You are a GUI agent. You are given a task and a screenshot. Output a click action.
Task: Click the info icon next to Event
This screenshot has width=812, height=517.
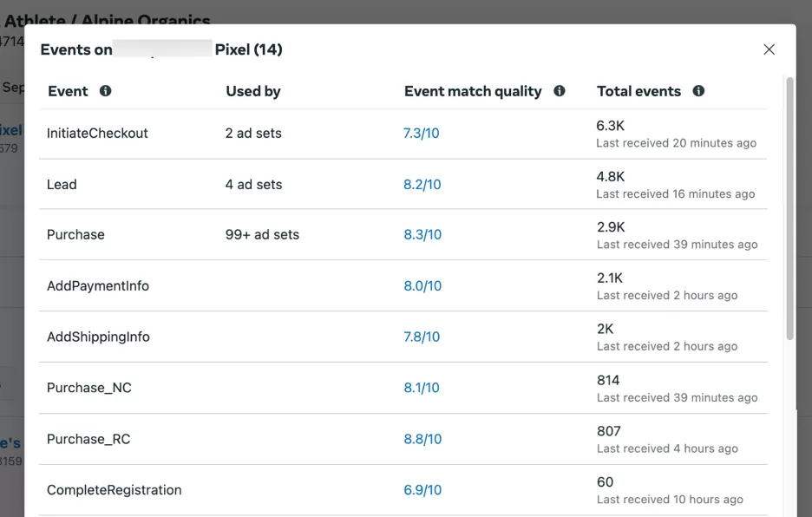[x=106, y=91]
